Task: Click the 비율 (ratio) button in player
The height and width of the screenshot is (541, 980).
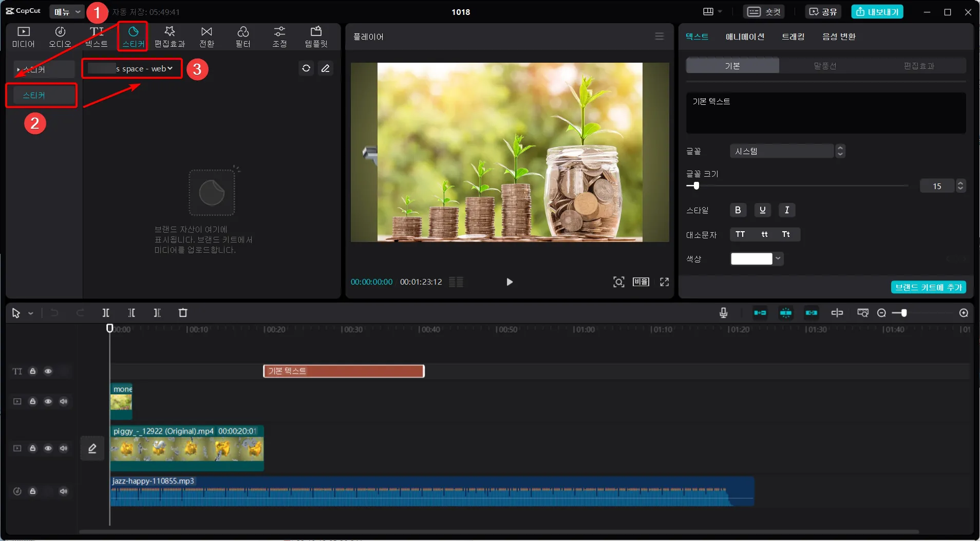Action: click(641, 282)
